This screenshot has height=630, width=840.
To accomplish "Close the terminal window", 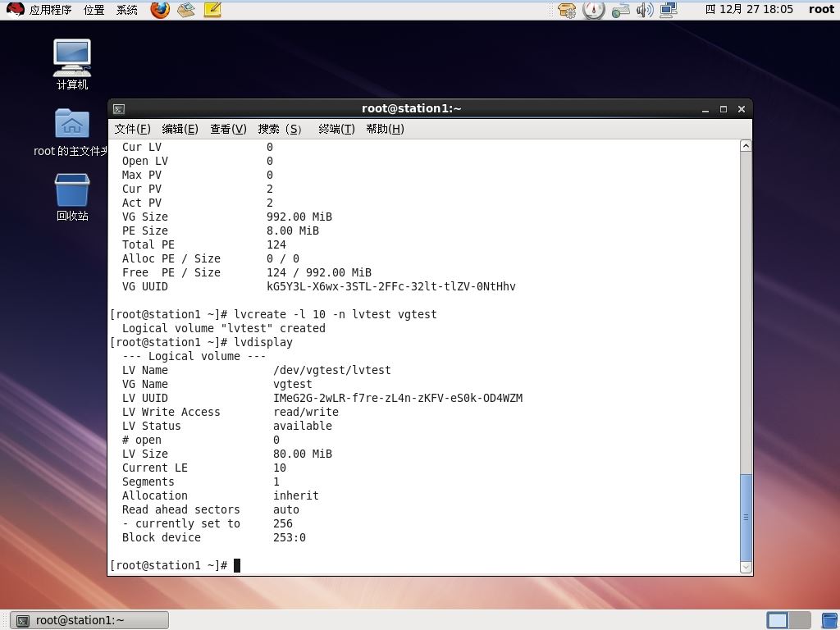I will tap(742, 109).
